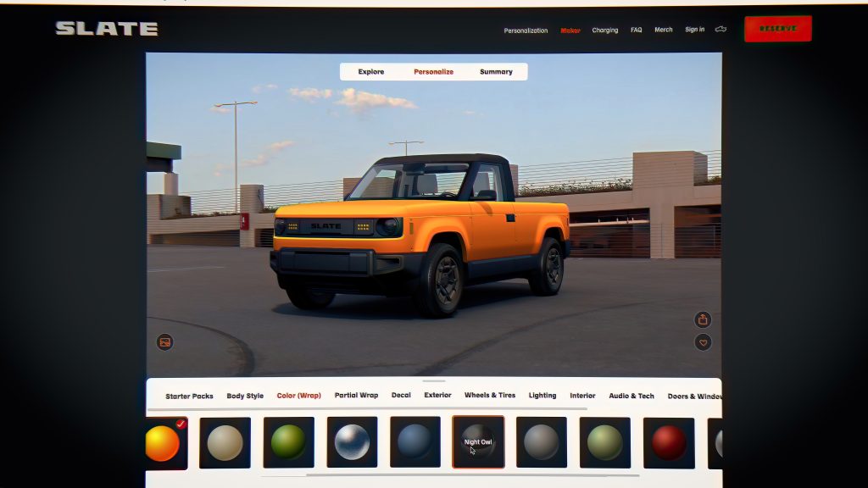Open the Charging page in navigation
The height and width of the screenshot is (488, 868).
click(604, 30)
